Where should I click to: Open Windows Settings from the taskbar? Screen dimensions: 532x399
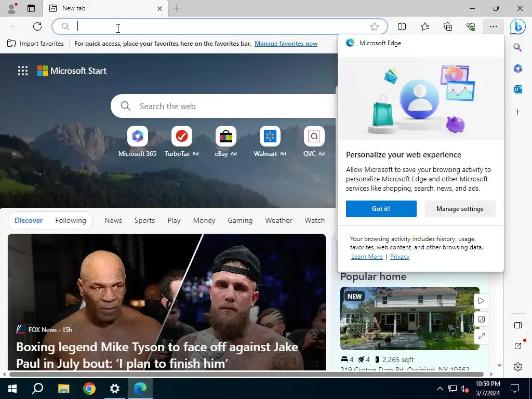(115, 389)
